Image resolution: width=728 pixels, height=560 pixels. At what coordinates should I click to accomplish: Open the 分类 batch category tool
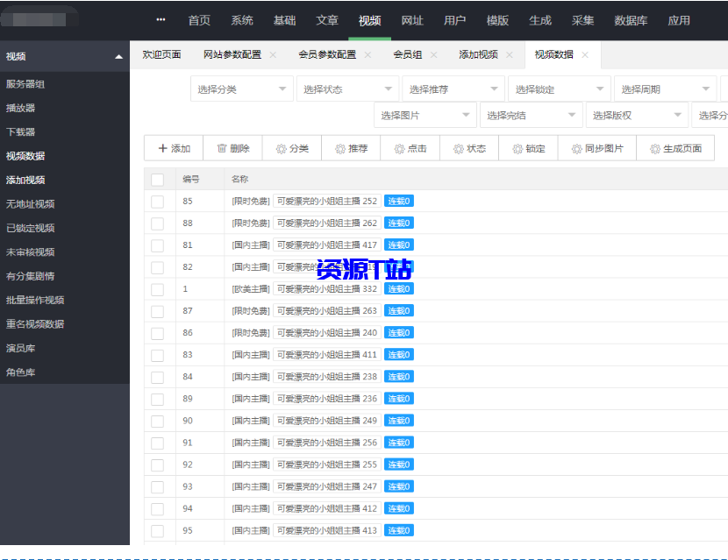click(282, 148)
